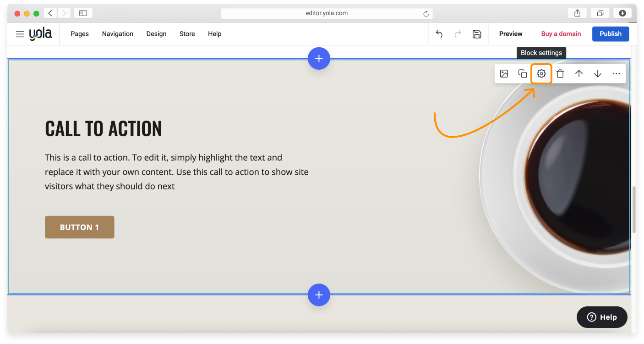Screen dimensions: 644x344
Task: Open the Design menu
Action: (x=156, y=34)
